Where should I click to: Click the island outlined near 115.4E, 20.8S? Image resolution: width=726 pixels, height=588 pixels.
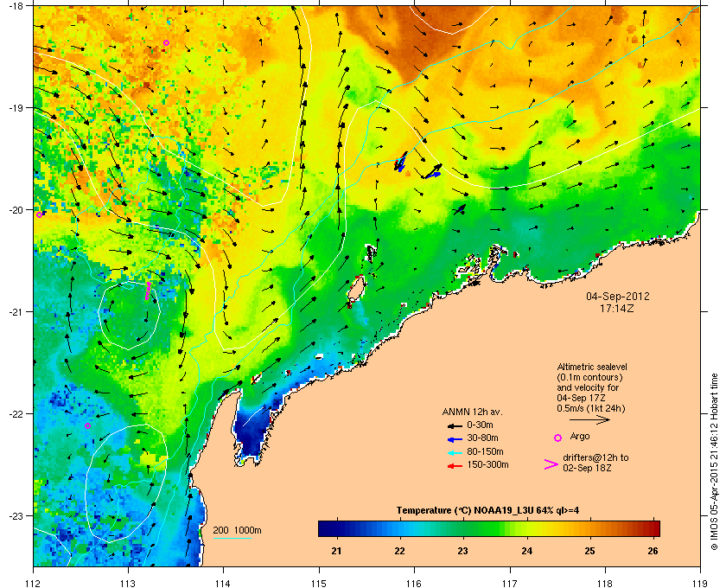click(356, 291)
